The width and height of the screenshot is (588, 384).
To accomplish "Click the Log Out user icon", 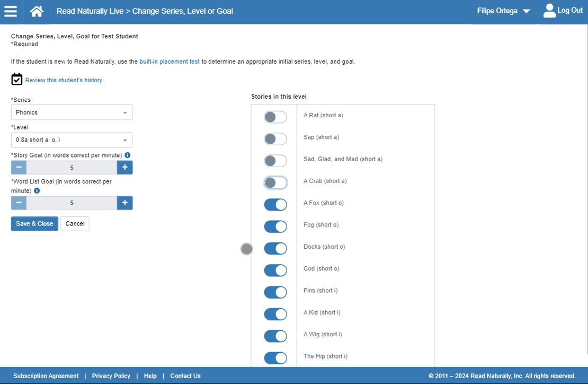I will click(549, 11).
